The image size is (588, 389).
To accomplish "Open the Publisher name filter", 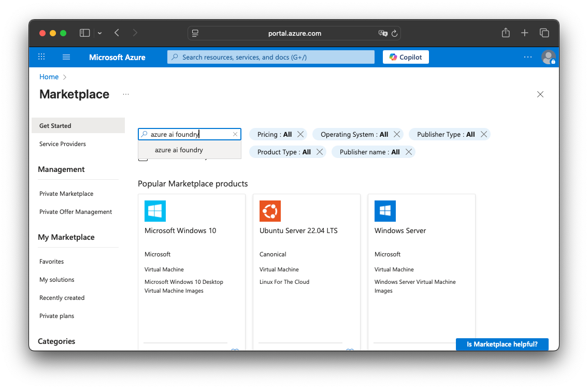I will [369, 152].
